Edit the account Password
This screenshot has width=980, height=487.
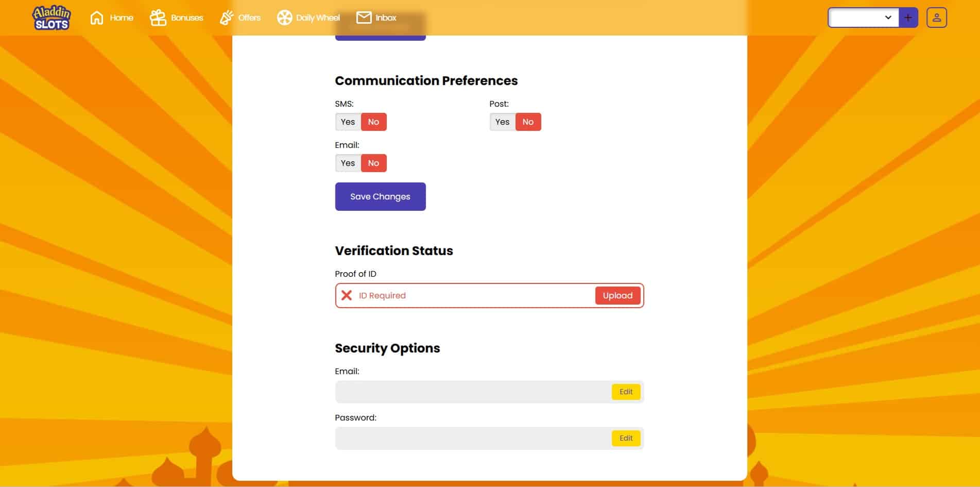coord(626,439)
